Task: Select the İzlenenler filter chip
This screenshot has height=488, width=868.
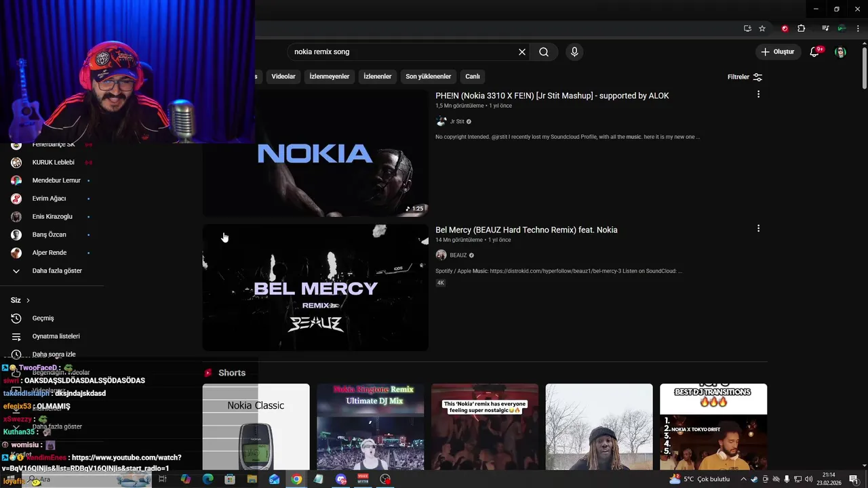Action: 378,77
